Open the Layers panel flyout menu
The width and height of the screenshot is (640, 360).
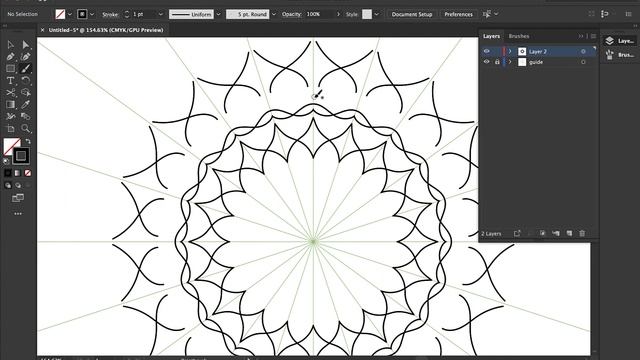point(593,36)
